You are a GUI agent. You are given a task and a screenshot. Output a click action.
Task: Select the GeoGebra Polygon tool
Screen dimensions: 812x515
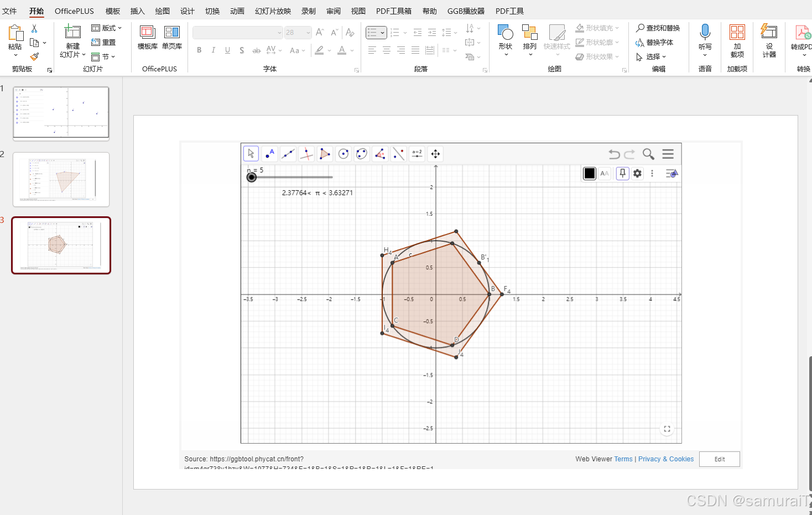pos(325,154)
